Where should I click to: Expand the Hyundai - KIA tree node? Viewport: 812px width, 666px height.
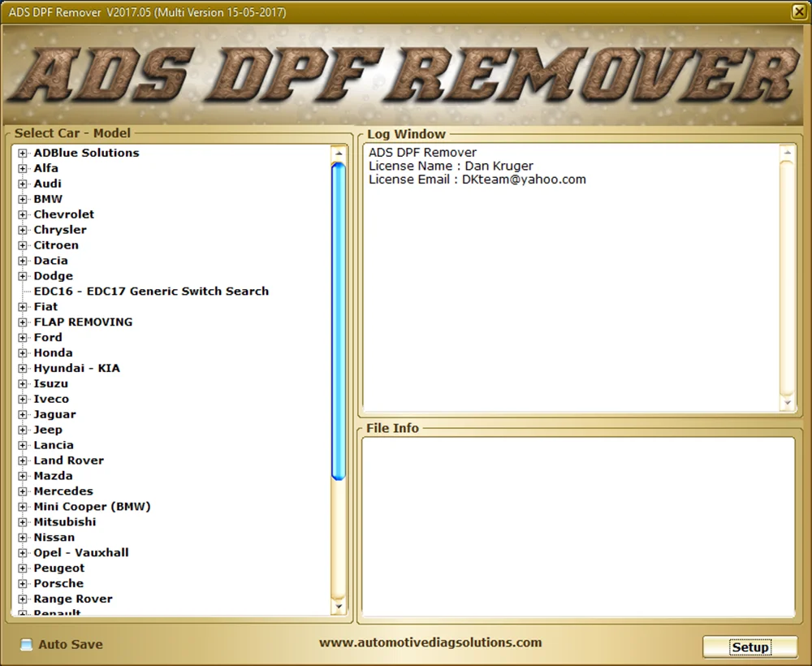(x=22, y=368)
